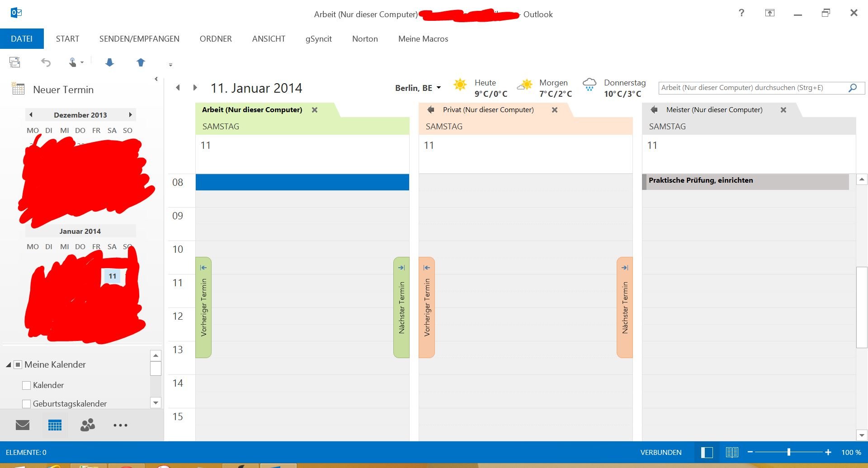Close the Meister calendar tab

tap(783, 110)
